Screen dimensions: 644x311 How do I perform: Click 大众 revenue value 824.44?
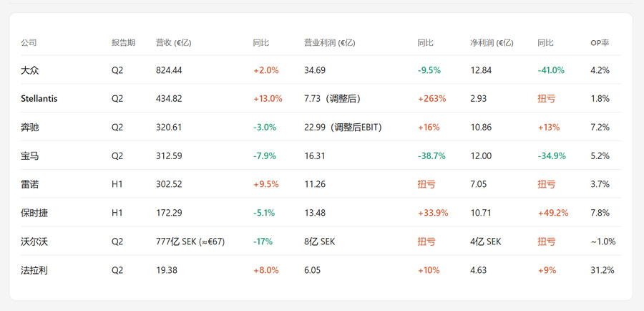169,70
